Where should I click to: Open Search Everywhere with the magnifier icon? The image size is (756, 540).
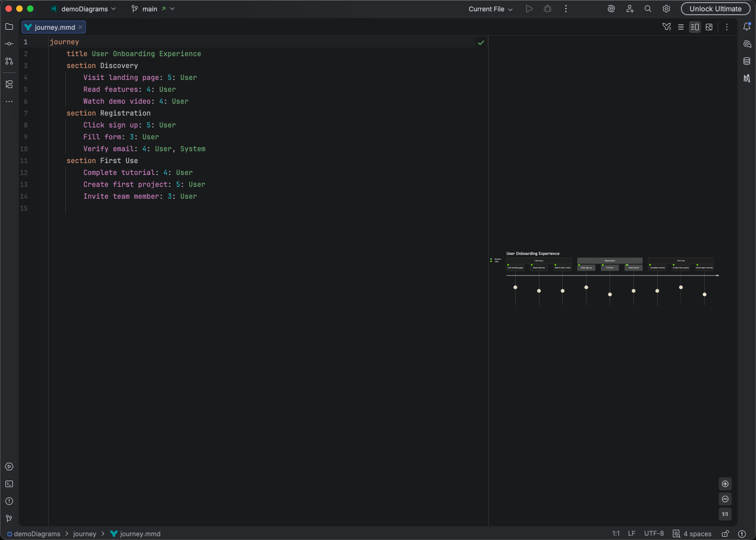[x=647, y=9]
